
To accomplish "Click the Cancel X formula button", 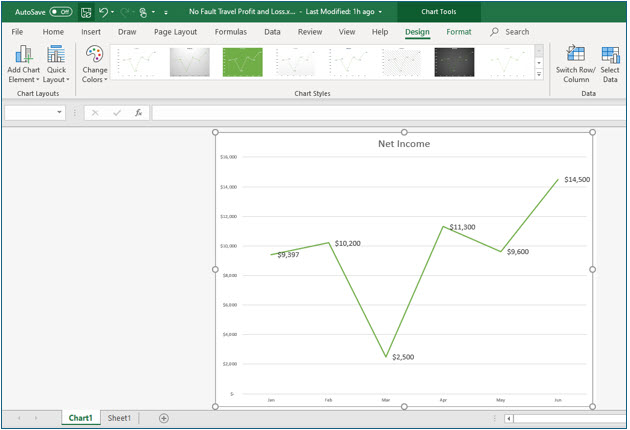I will tap(95, 113).
